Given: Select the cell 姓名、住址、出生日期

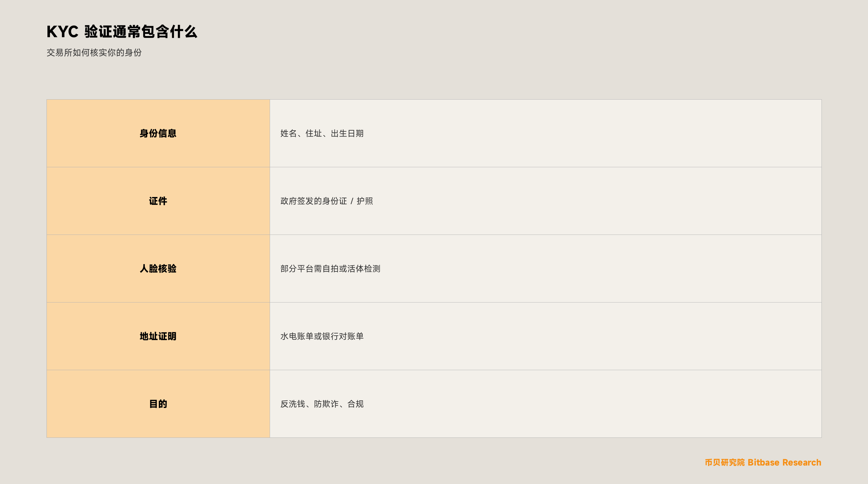Looking at the screenshot, I should [x=546, y=133].
